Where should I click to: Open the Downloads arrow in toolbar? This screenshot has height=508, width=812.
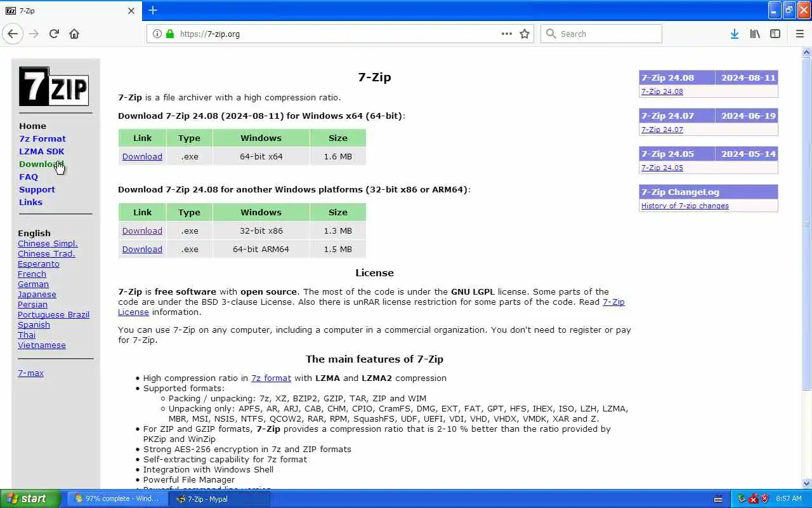pyautogui.click(x=734, y=34)
